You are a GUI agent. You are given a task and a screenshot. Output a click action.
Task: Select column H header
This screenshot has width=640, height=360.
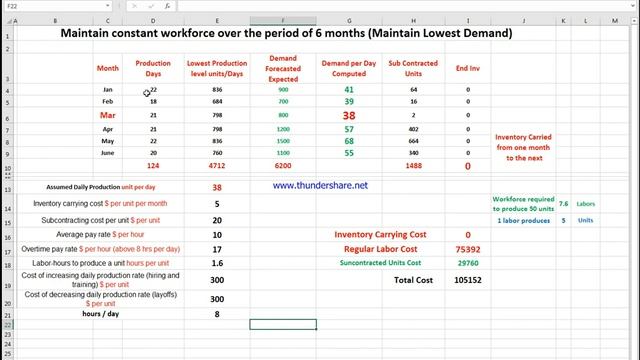(x=413, y=21)
